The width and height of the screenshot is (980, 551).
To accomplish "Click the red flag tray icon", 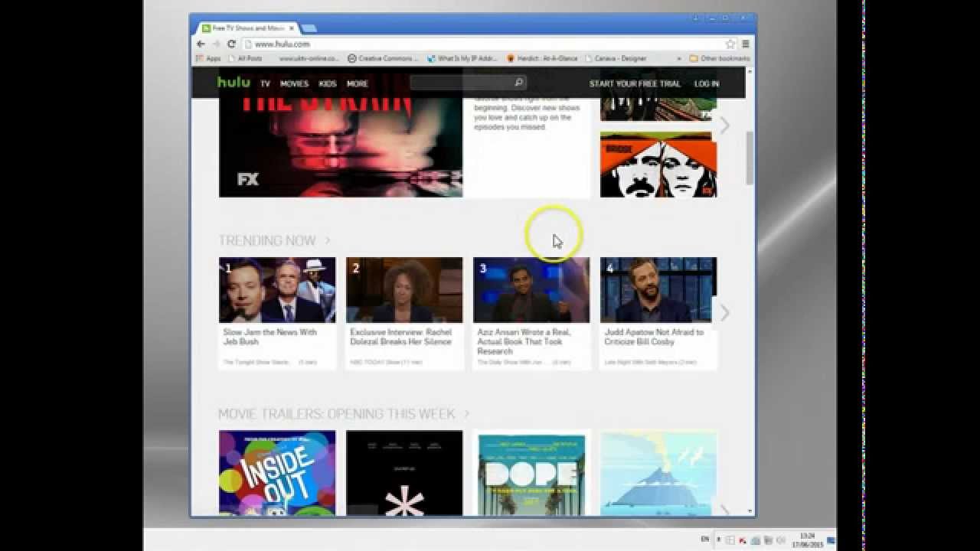I will tap(743, 540).
